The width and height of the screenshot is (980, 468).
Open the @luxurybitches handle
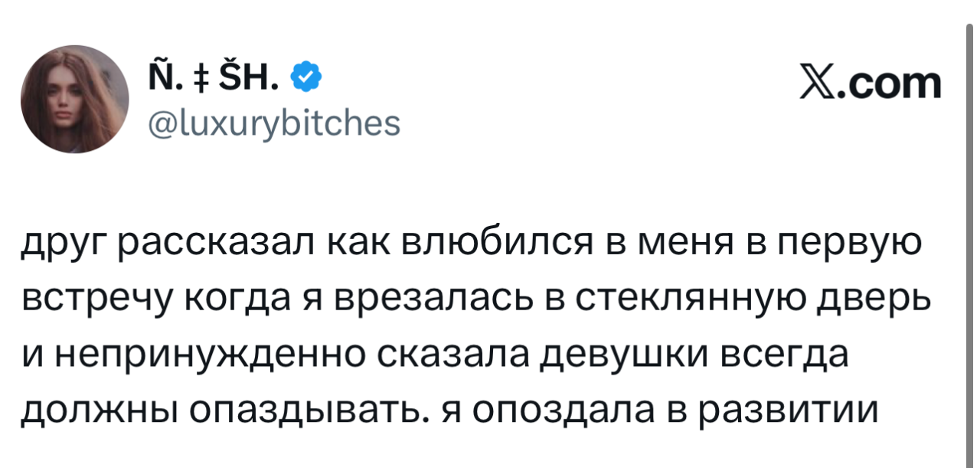click(x=271, y=121)
